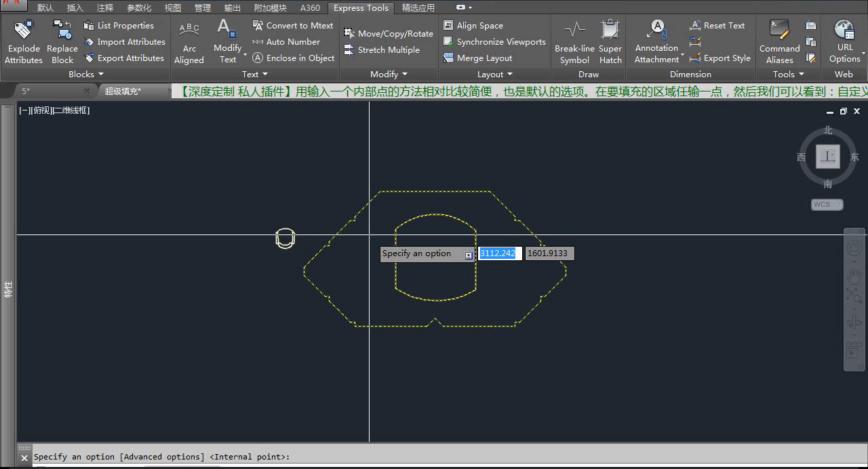Click the Super Hatch tool
868x469 pixels.
(x=610, y=42)
